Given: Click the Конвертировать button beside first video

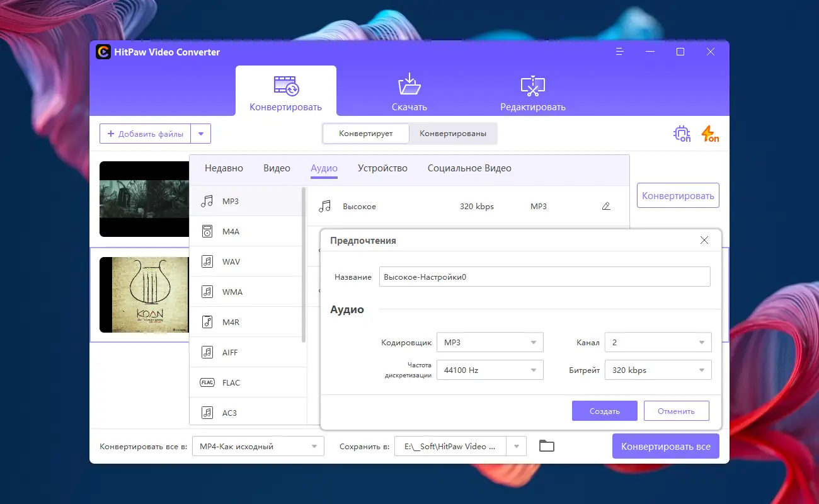Looking at the screenshot, I should (x=678, y=195).
